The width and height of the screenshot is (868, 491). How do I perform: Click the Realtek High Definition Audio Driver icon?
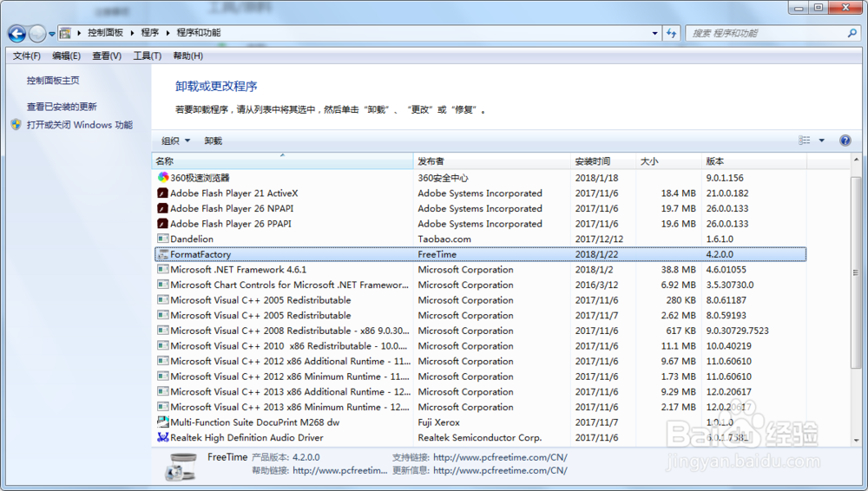pyautogui.click(x=163, y=437)
